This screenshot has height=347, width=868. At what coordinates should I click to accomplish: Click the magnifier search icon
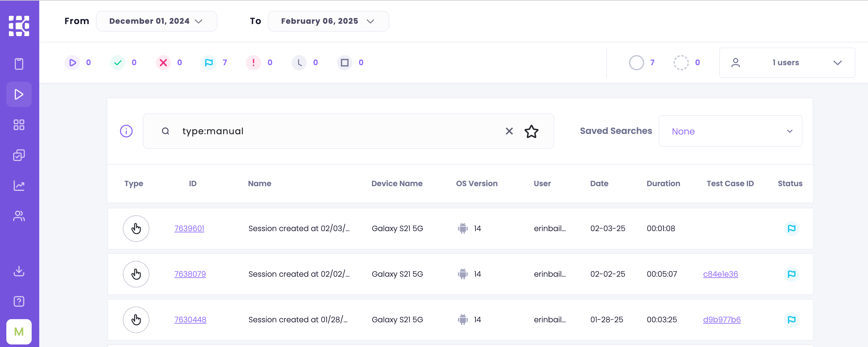tap(166, 131)
